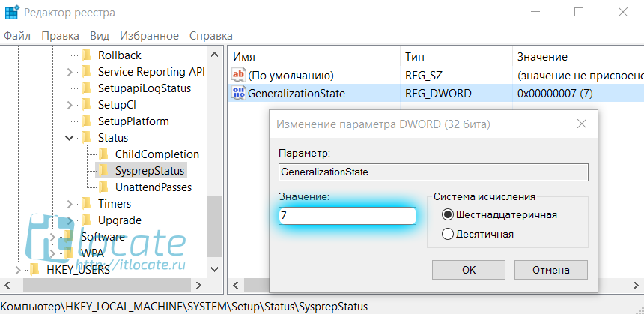The height and width of the screenshot is (314, 644).
Task: Select the Десятичная radio button
Action: point(449,234)
